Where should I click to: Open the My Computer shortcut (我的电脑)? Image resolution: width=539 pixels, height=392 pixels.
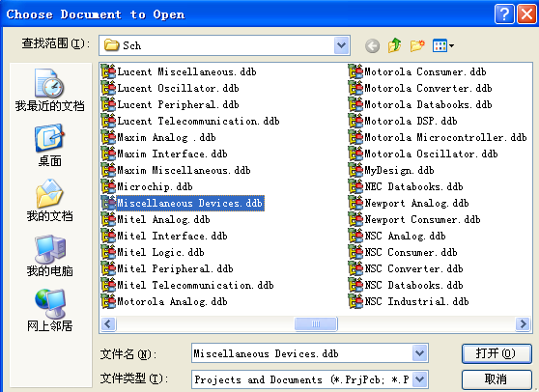[49, 256]
